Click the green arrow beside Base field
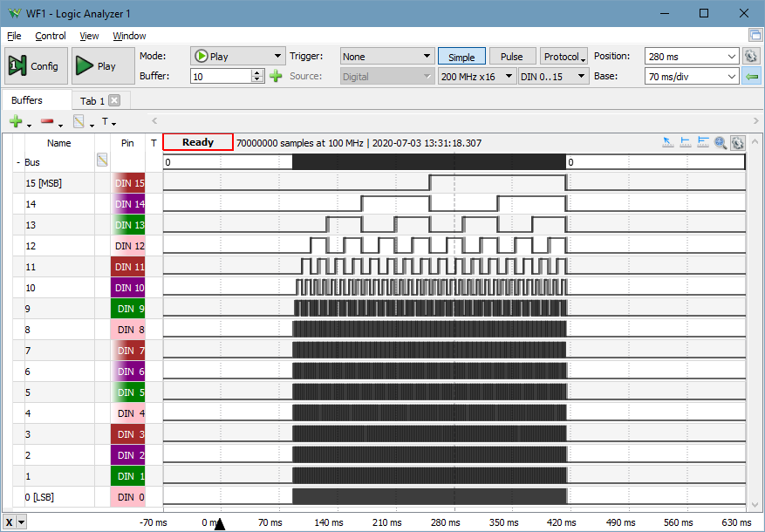The width and height of the screenshot is (765, 532). 751,76
